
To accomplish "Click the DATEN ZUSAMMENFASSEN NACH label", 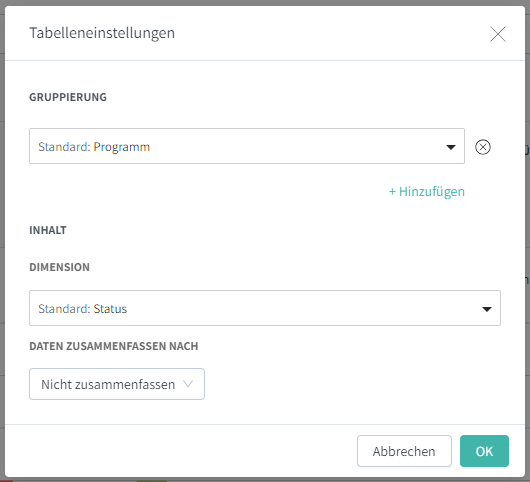I will 114,346.
